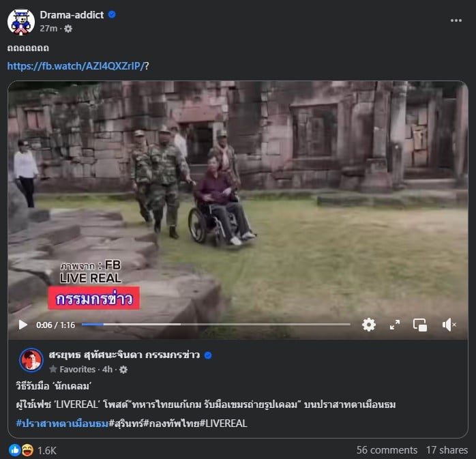The height and width of the screenshot is (459, 476).
Task: Open picture-in-picture mini player
Action: tap(420, 325)
